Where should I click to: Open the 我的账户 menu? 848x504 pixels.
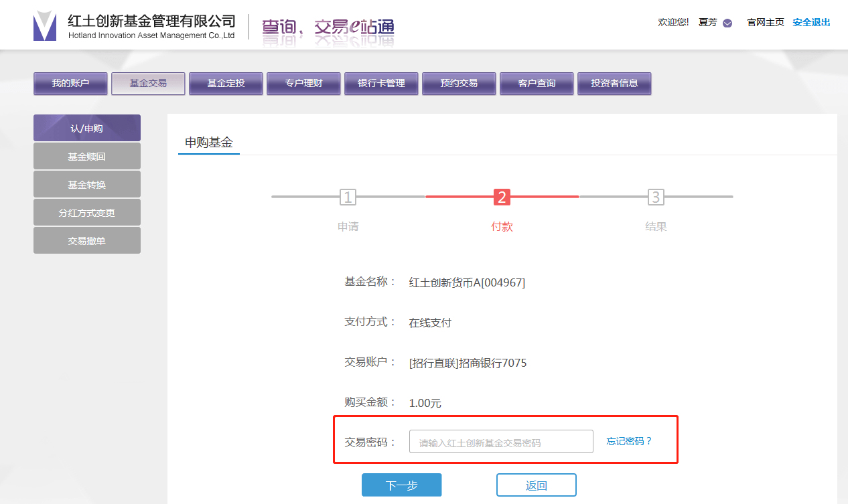coord(70,84)
